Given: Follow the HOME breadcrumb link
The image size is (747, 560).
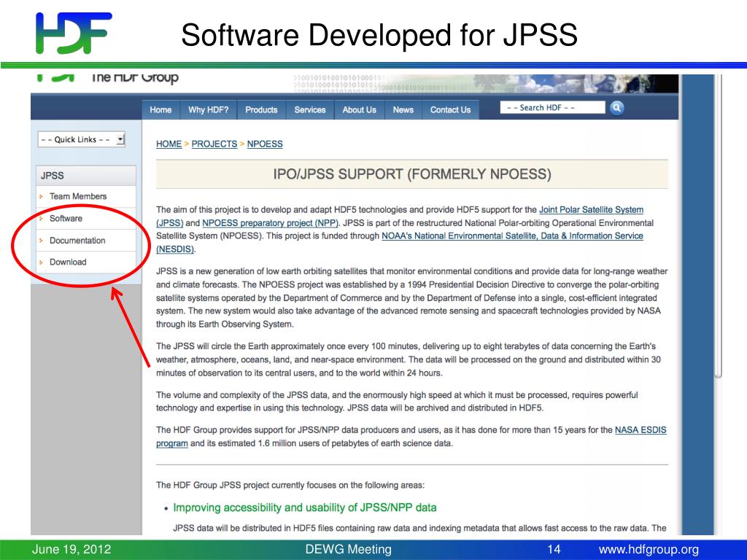Looking at the screenshot, I should click(x=169, y=144).
